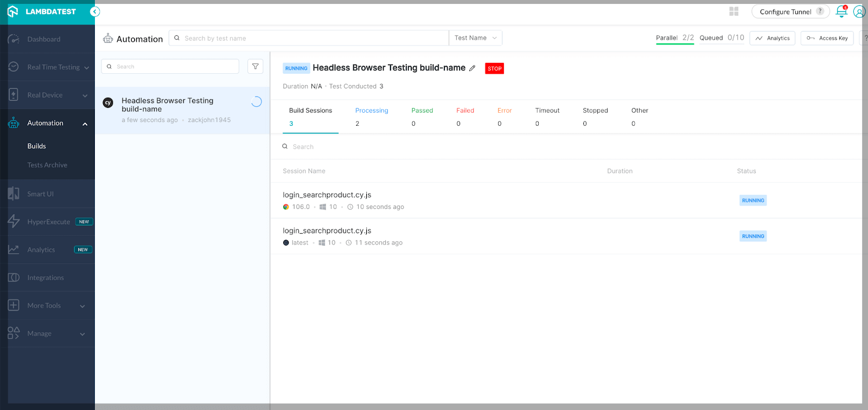This screenshot has width=868, height=410.
Task: Collapse the Automation sidebar section chevron
Action: coord(85,124)
